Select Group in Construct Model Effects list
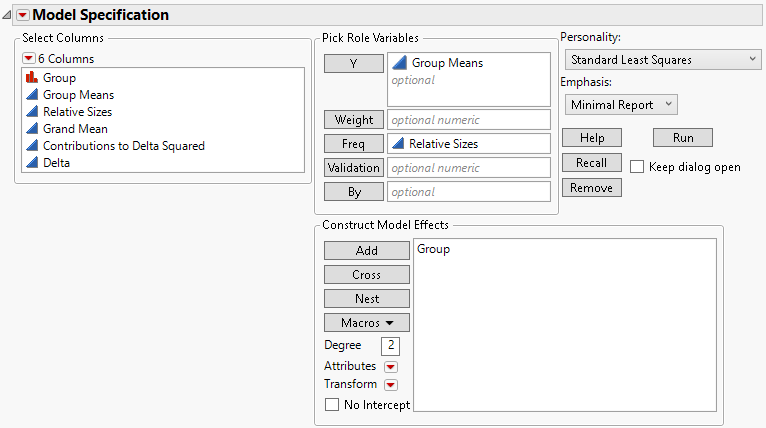 click(x=434, y=249)
